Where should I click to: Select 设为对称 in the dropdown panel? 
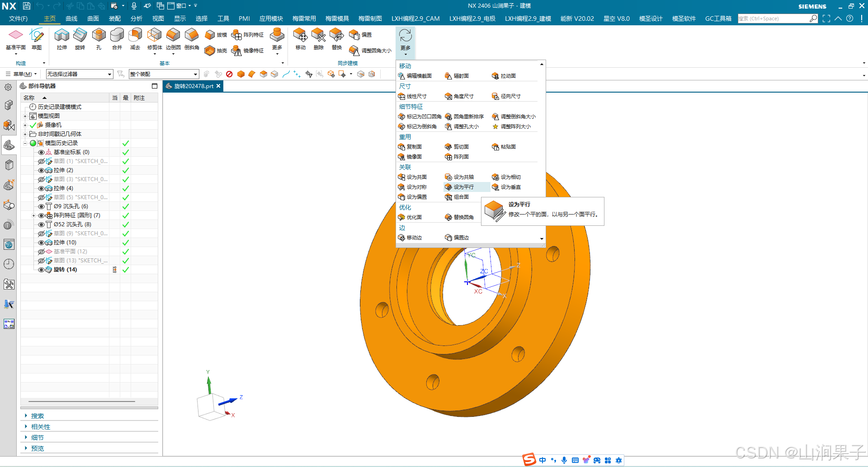point(412,187)
